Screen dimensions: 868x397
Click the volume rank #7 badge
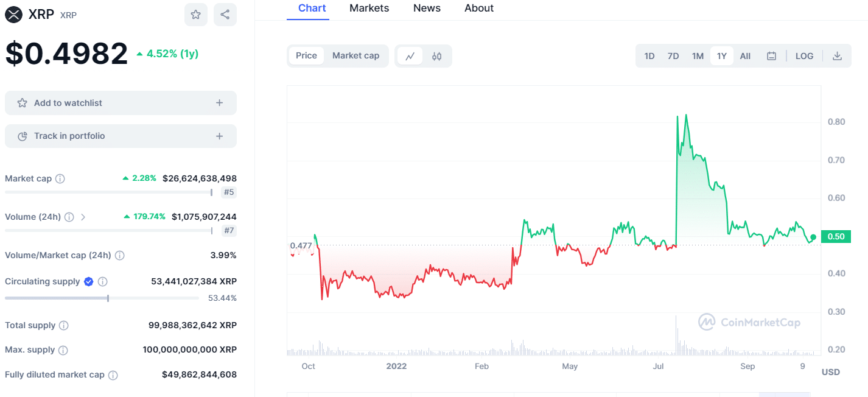coord(229,231)
